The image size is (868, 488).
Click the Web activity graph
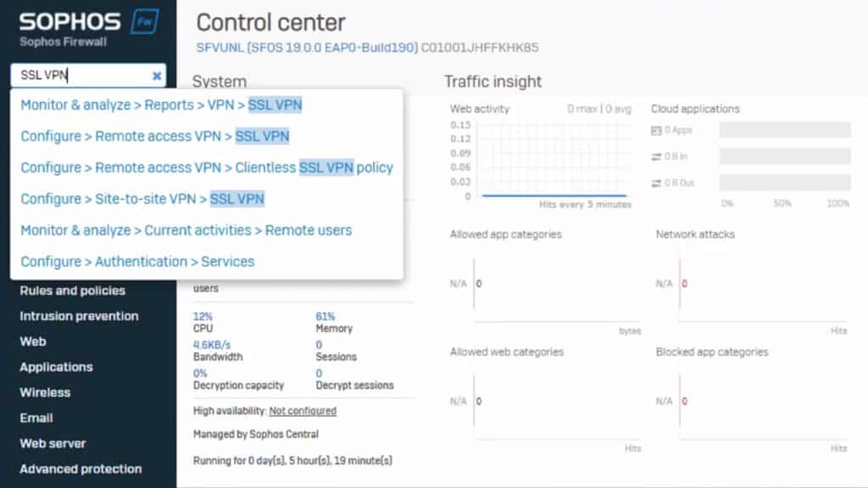coord(554,160)
